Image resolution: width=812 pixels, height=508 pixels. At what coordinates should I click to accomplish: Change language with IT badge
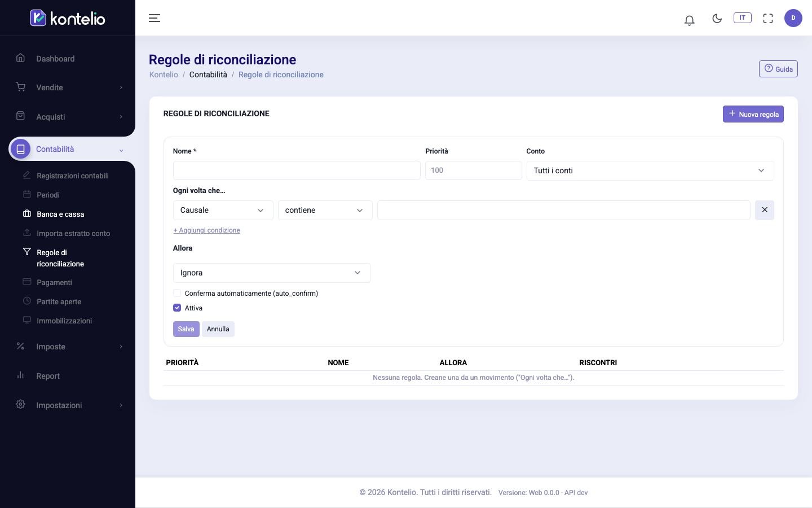point(743,17)
